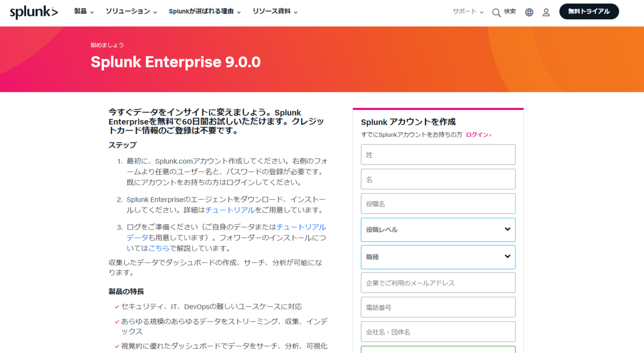Expand the 製品 menu
This screenshot has width=644, height=353.
tap(84, 11)
